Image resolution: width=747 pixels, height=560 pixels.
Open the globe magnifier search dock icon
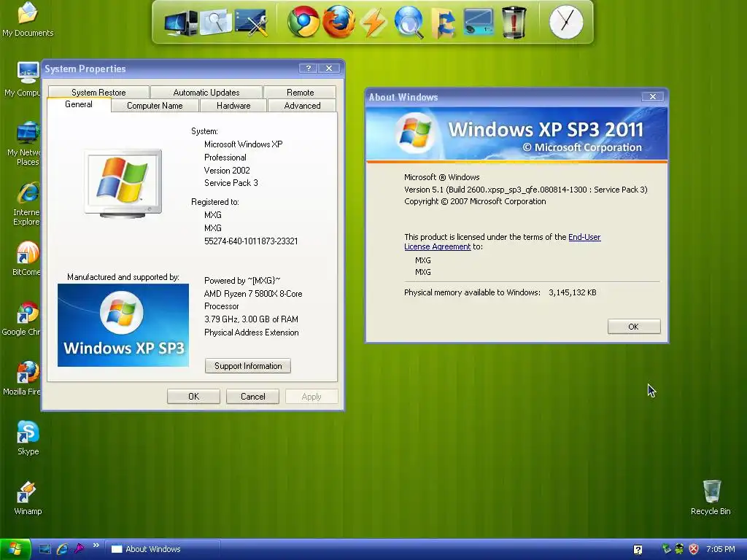coord(409,22)
